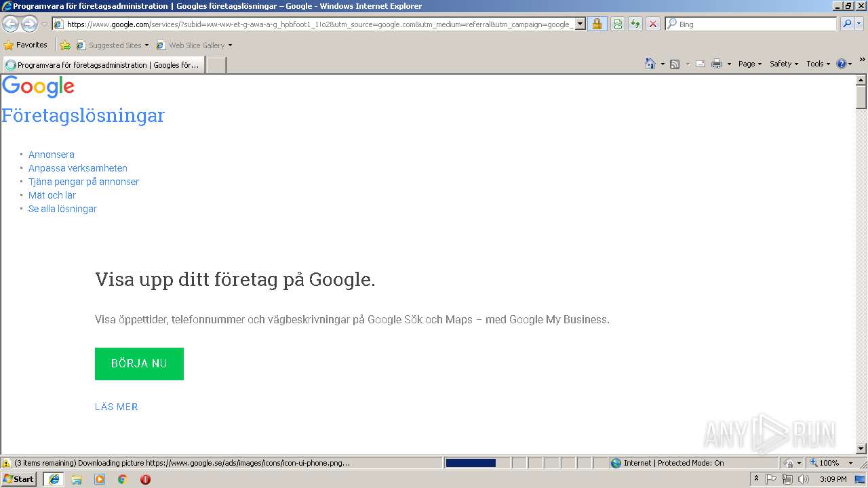
Task: Select the Programvara för företagsadministration tab
Action: 104,65
